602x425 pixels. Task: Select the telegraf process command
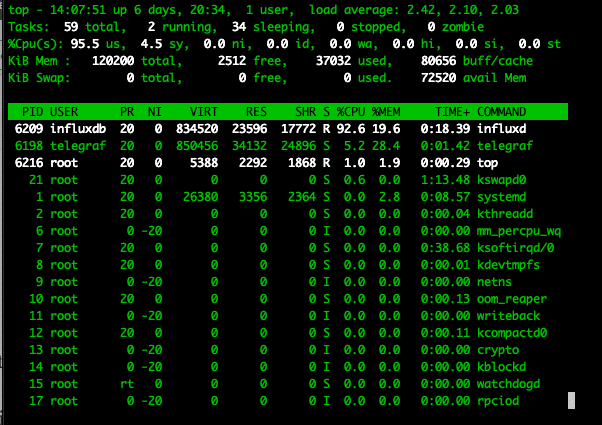(505, 146)
